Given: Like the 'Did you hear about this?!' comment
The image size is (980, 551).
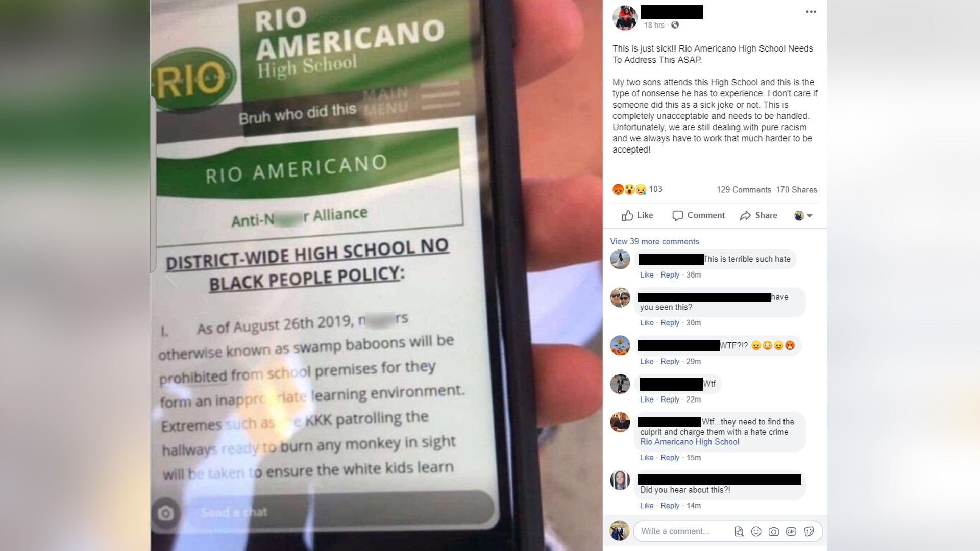Looking at the screenshot, I should point(647,506).
